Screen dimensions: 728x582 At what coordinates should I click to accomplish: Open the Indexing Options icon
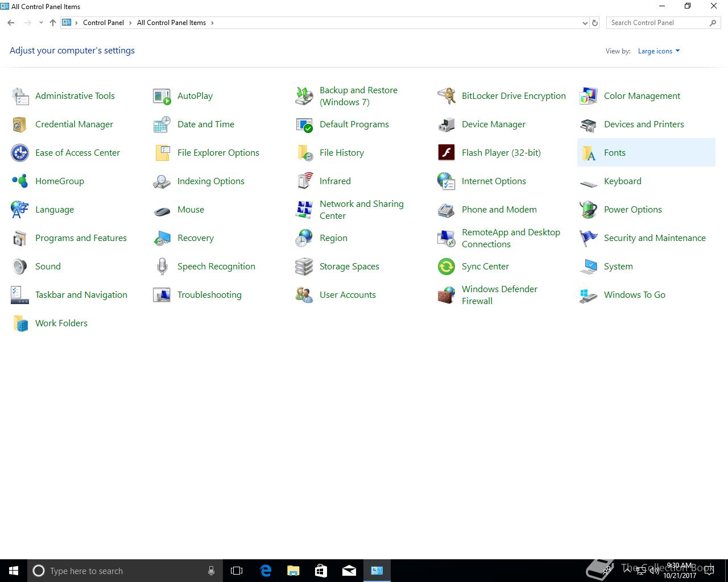pyautogui.click(x=162, y=181)
